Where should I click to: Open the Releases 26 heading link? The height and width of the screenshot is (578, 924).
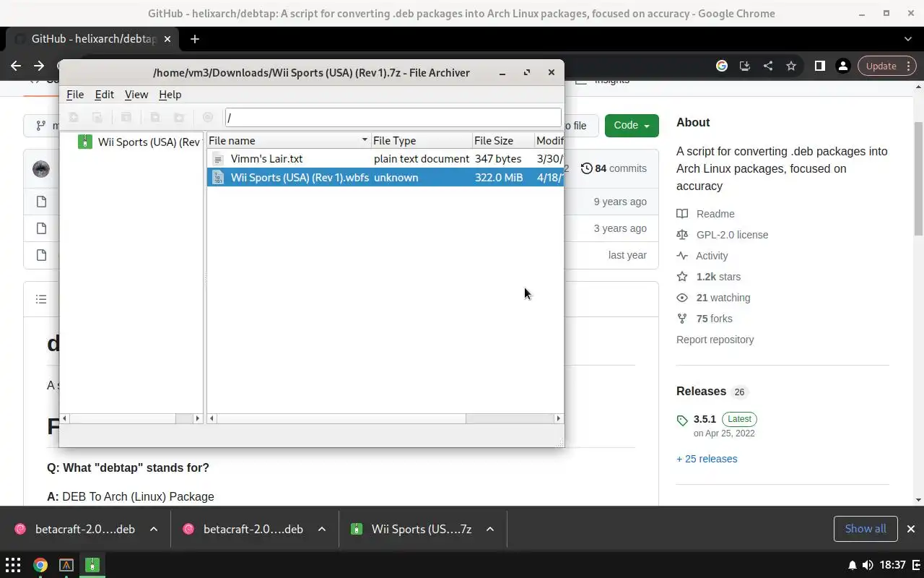click(712, 391)
